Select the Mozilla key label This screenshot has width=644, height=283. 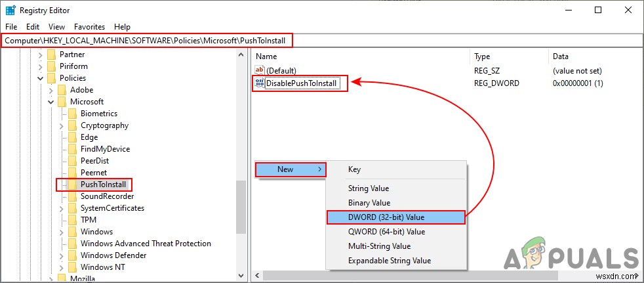(83, 279)
